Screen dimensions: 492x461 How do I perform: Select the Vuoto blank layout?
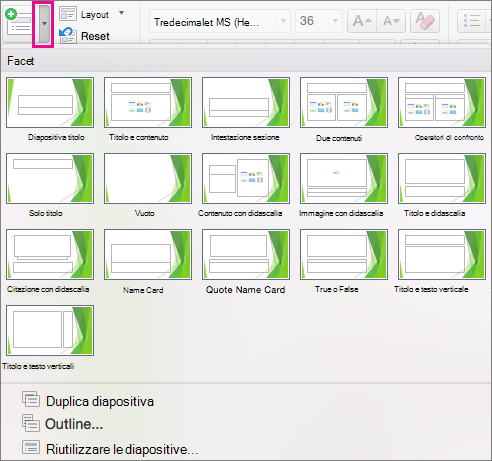point(148,179)
